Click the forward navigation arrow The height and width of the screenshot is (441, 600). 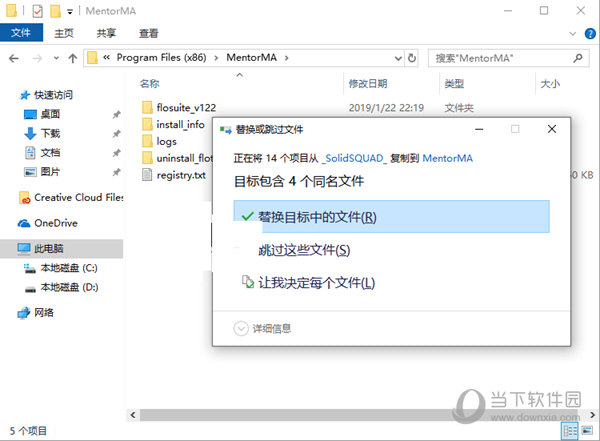37,58
